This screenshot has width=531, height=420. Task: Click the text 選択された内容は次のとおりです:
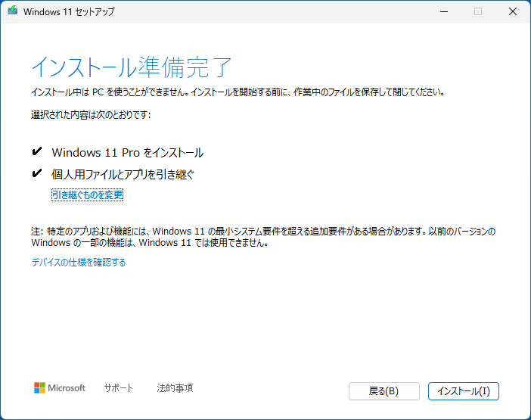(x=91, y=115)
